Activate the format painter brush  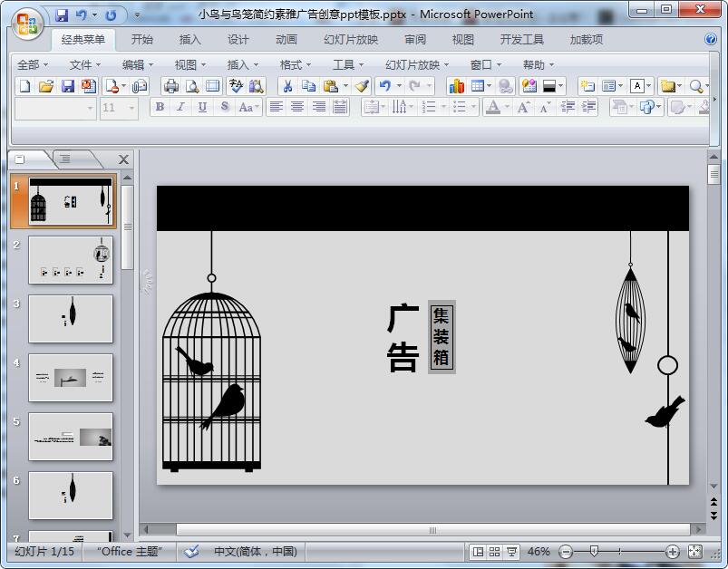coord(362,86)
